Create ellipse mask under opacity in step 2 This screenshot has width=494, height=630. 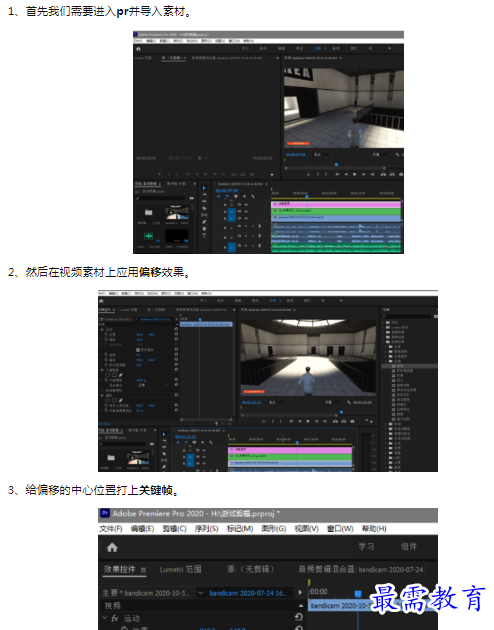pyautogui.click(x=107, y=375)
